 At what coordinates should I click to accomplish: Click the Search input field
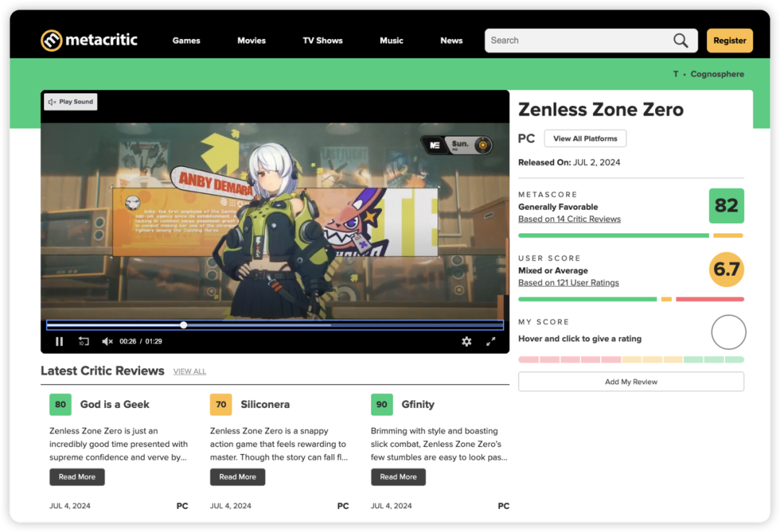(x=591, y=40)
